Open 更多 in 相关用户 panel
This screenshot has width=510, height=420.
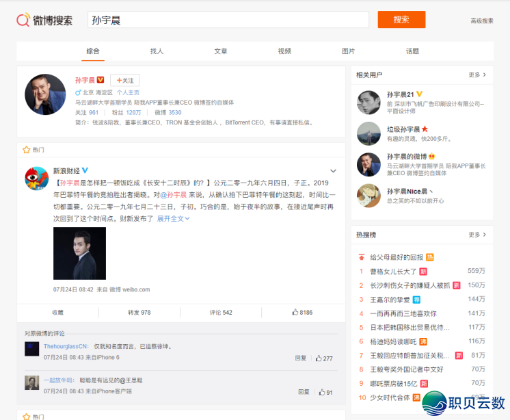(x=477, y=75)
